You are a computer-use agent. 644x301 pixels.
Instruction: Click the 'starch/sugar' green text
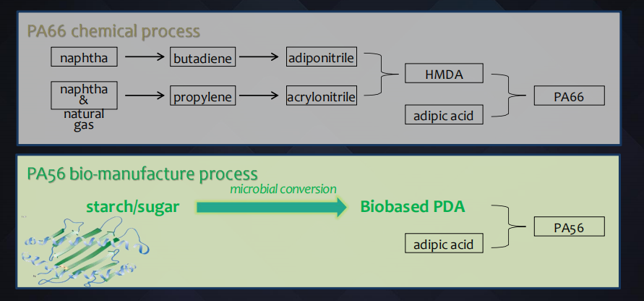[132, 208]
